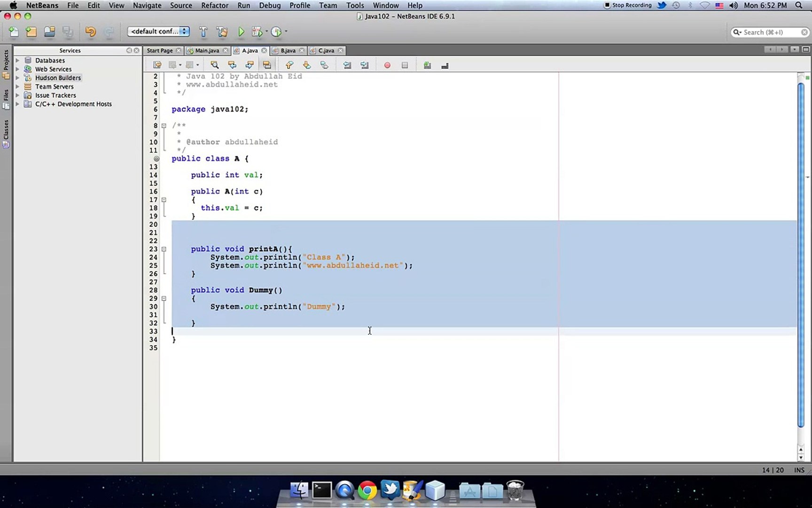Toggle the code fold at line 17

164,199
